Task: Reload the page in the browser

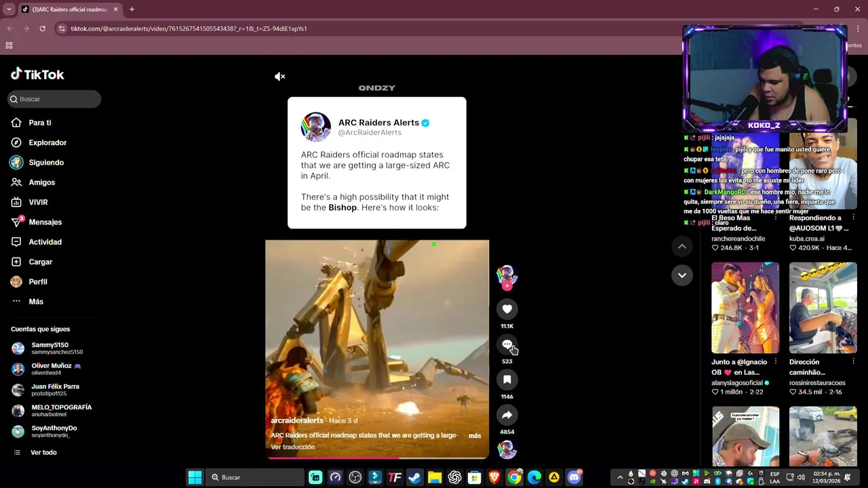Action: (x=42, y=28)
